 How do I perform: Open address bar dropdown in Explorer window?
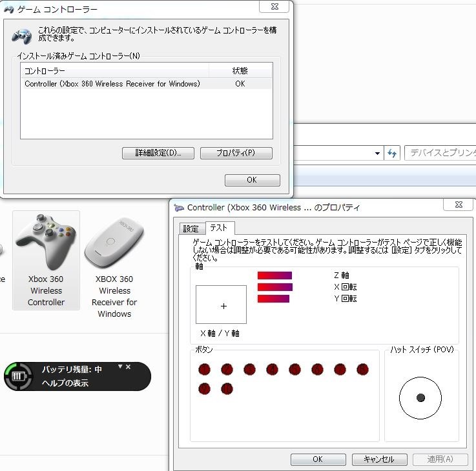[x=377, y=153]
